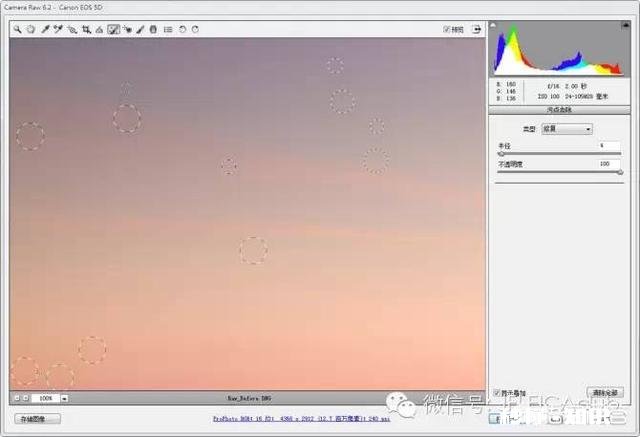Image resolution: width=640 pixels, height=437 pixels.
Task: Select the Graduated Filter tool
Action: pyautogui.click(x=153, y=29)
